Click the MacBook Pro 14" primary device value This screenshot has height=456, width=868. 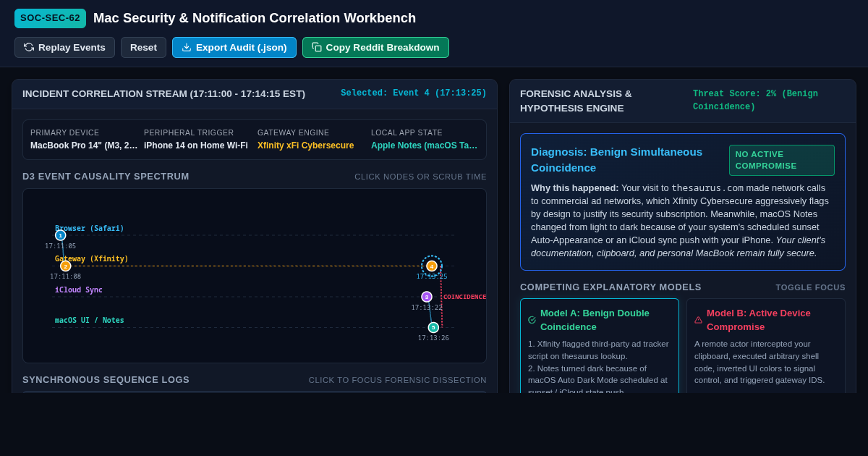pos(84,145)
